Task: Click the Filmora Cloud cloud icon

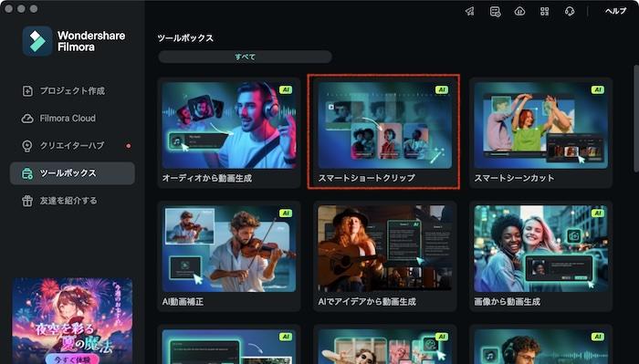Action: [x=27, y=119]
